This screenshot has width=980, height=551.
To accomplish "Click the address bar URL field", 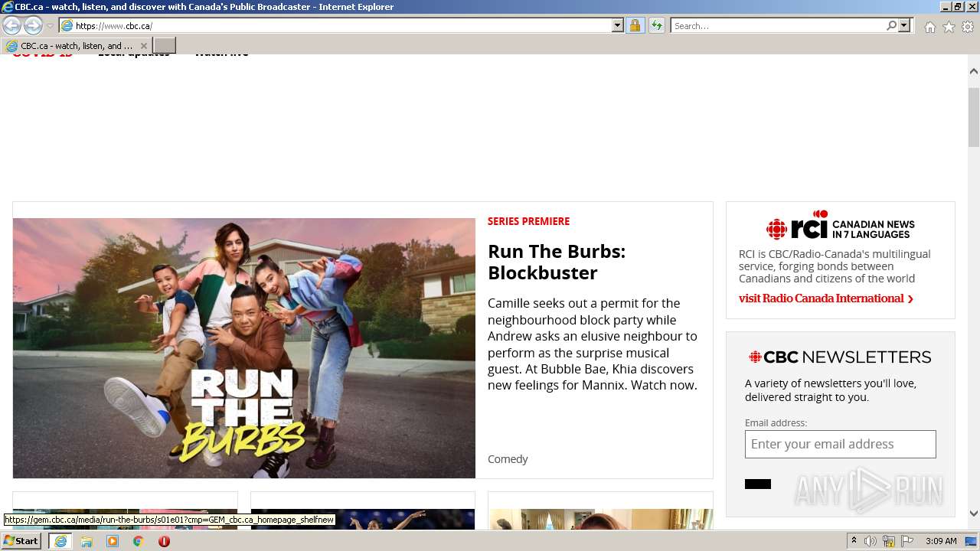I will tap(335, 25).
